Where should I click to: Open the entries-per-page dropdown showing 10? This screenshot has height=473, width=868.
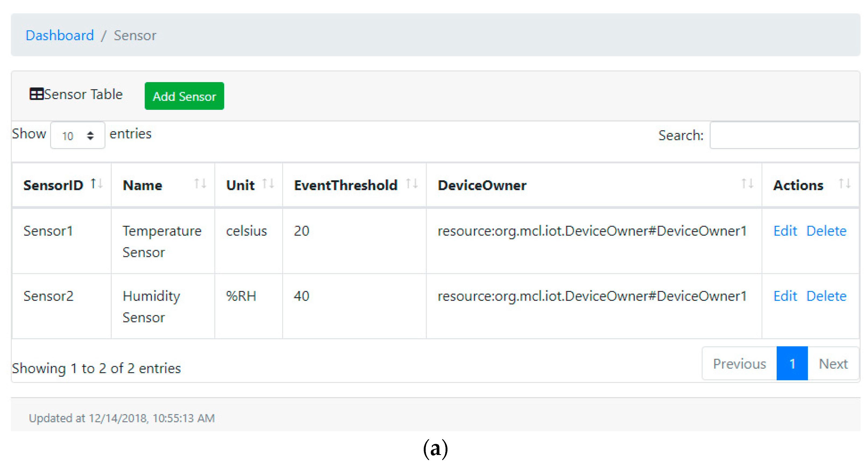78,135
